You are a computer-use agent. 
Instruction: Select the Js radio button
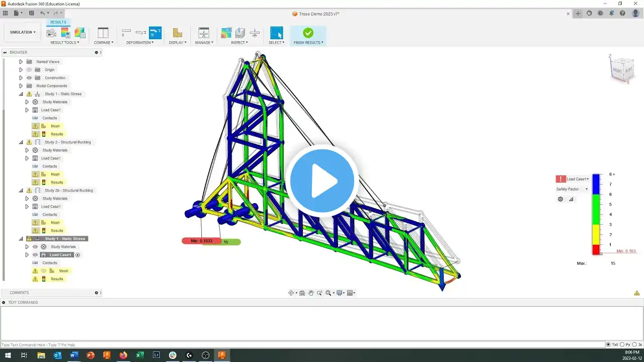634,344
